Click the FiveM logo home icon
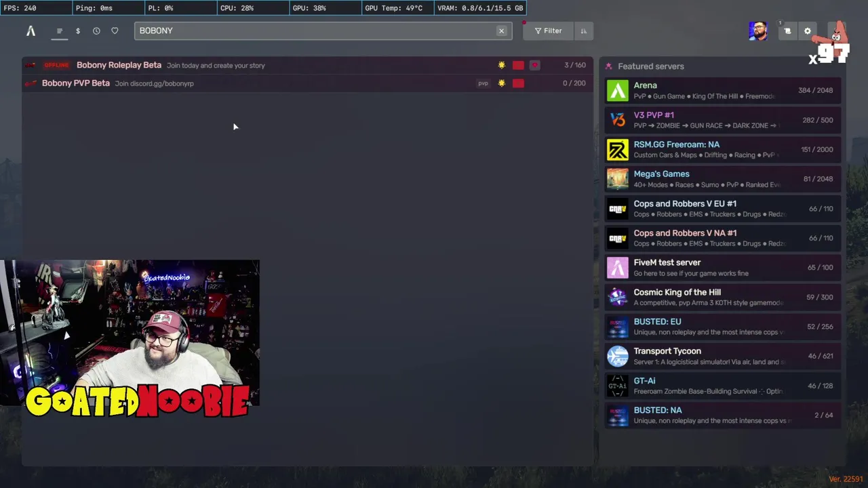 pyautogui.click(x=31, y=30)
